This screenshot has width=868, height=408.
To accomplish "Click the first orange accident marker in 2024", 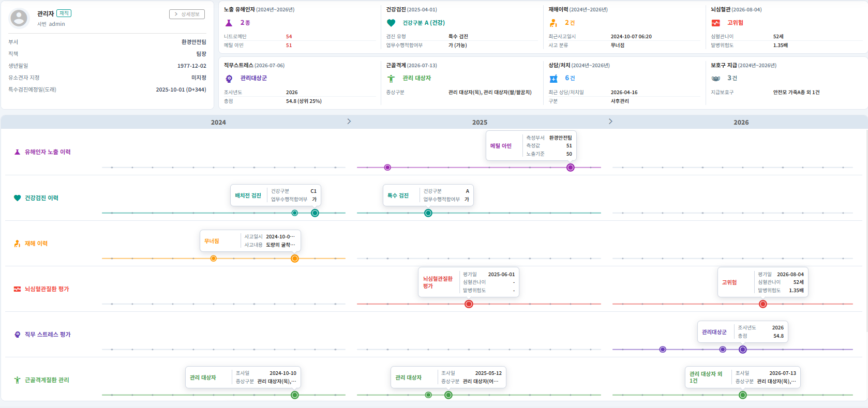I will (213, 259).
